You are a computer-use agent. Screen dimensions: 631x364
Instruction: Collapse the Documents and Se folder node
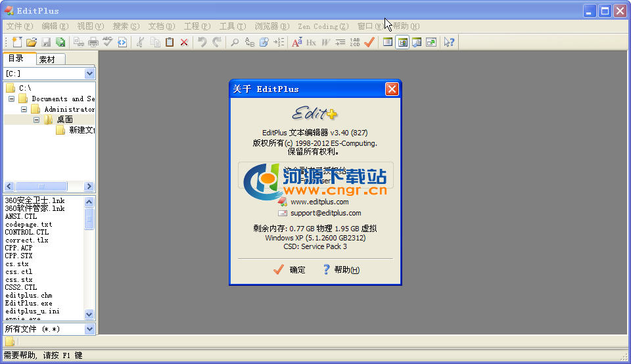tap(11, 99)
